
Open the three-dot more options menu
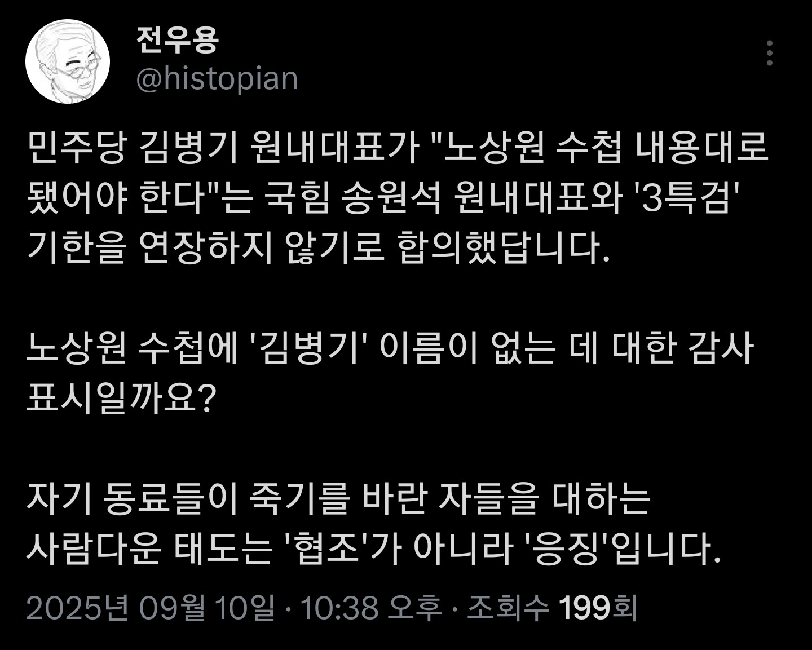[x=770, y=54]
